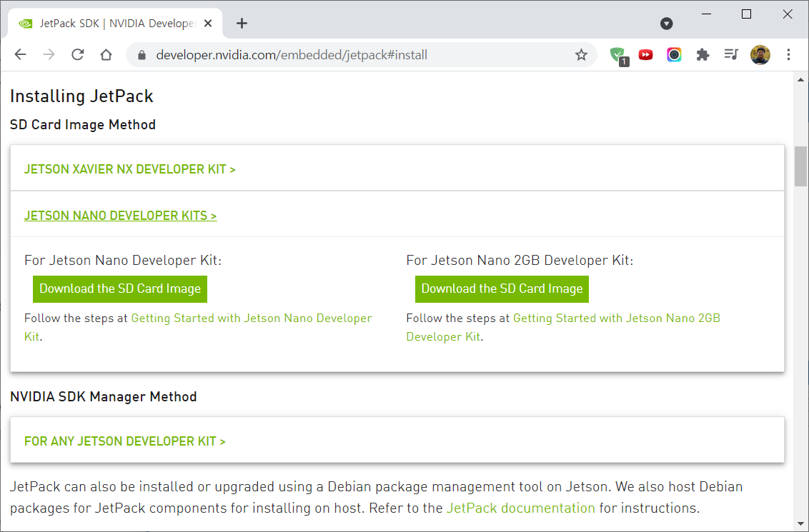This screenshot has height=532, width=809.
Task: Click the 'NVIDIA SDK Manager Method' heading
Action: tap(103, 397)
